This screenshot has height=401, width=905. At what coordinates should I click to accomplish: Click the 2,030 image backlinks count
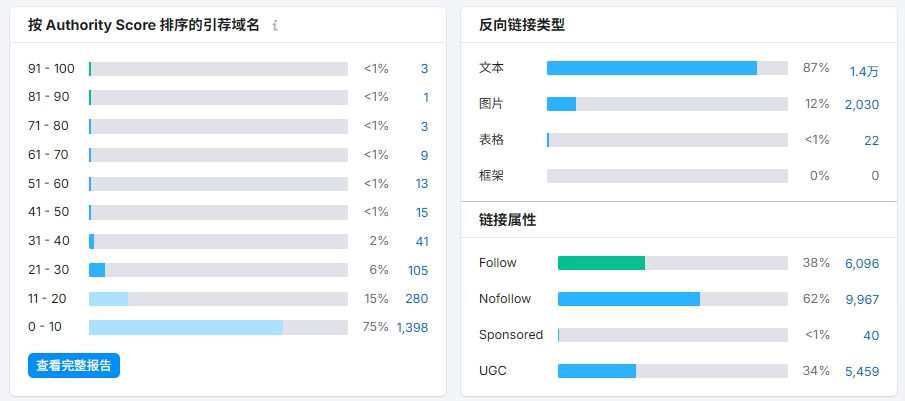[862, 104]
